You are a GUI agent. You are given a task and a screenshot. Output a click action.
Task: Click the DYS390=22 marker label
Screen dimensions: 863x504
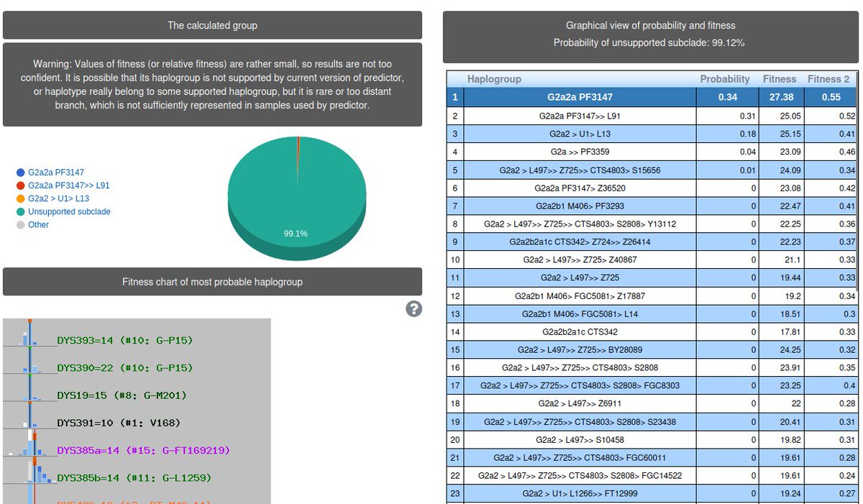point(125,367)
